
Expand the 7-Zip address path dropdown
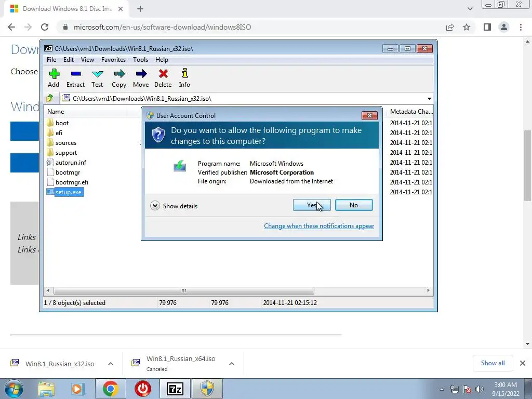[x=429, y=99]
